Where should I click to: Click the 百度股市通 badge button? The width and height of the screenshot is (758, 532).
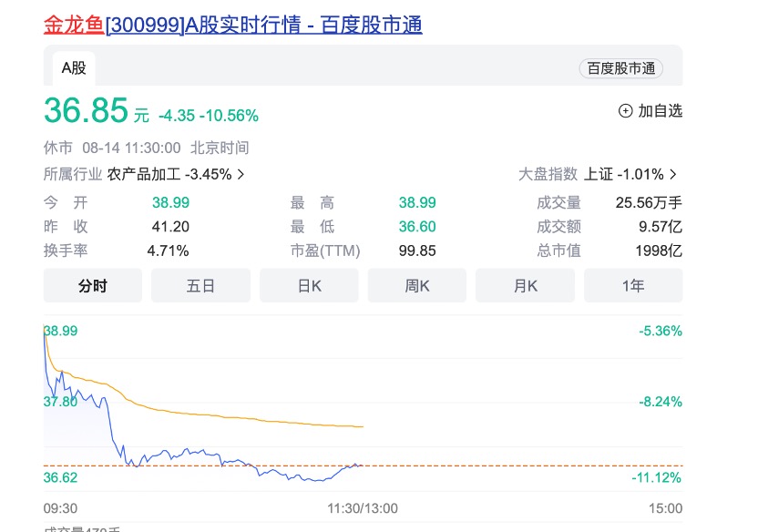(x=620, y=68)
